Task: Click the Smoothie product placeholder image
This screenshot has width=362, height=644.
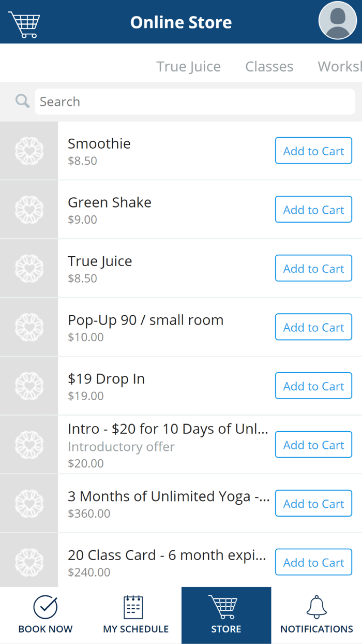Action: (29, 150)
